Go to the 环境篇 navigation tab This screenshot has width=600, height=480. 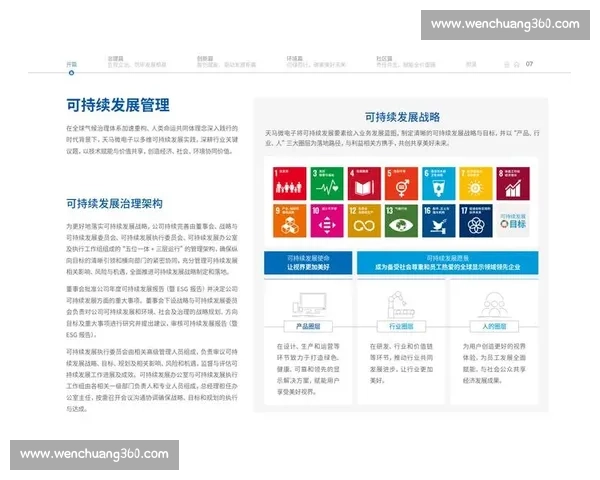pos(295,59)
